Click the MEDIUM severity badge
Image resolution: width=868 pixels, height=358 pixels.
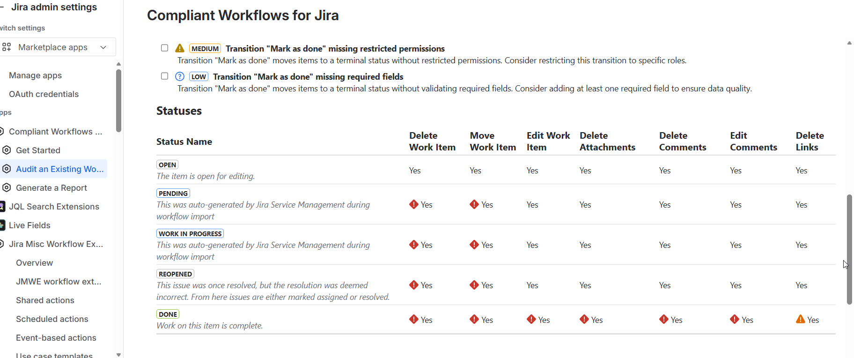coord(205,48)
